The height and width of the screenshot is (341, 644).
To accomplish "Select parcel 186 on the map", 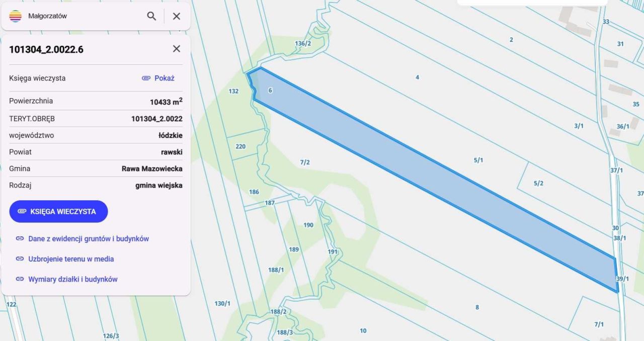I will [254, 192].
